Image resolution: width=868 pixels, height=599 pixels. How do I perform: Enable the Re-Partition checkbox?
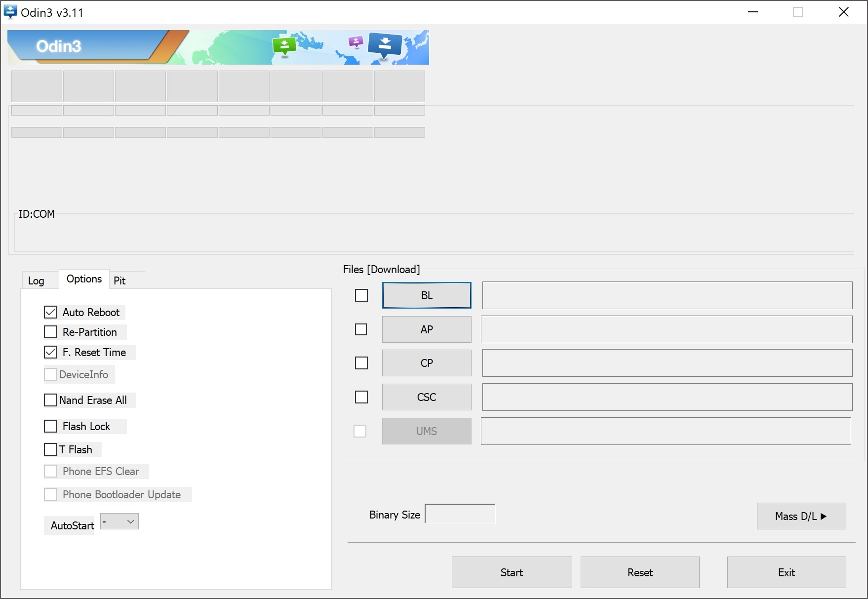pos(50,332)
